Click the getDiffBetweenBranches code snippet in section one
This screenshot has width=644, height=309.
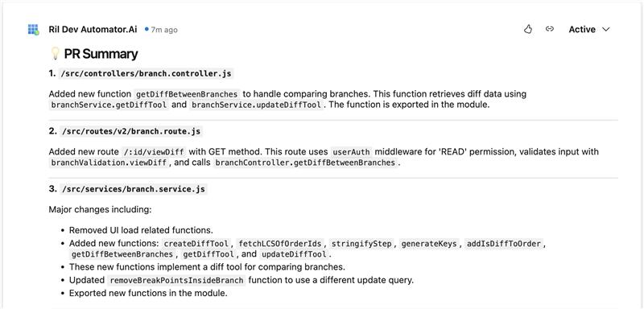[187, 94]
